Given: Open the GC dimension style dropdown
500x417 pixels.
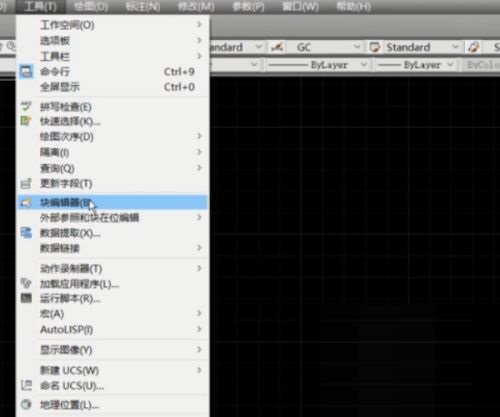Looking at the screenshot, I should click(357, 47).
